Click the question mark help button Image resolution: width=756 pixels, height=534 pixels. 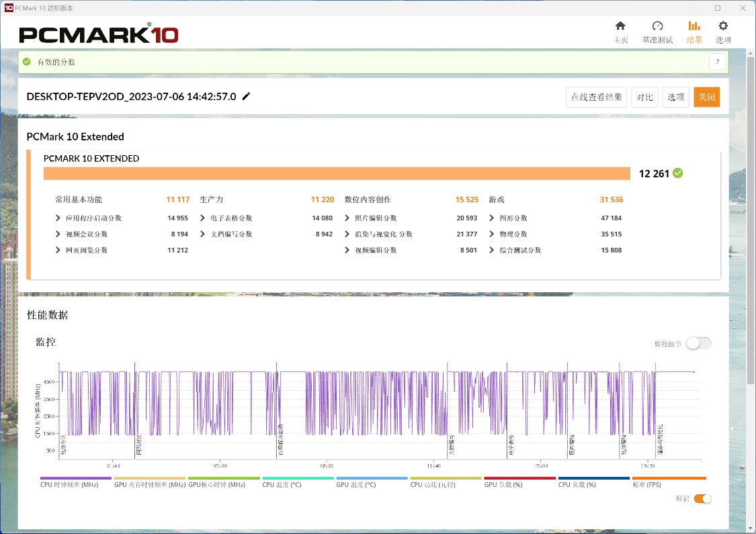(718, 62)
